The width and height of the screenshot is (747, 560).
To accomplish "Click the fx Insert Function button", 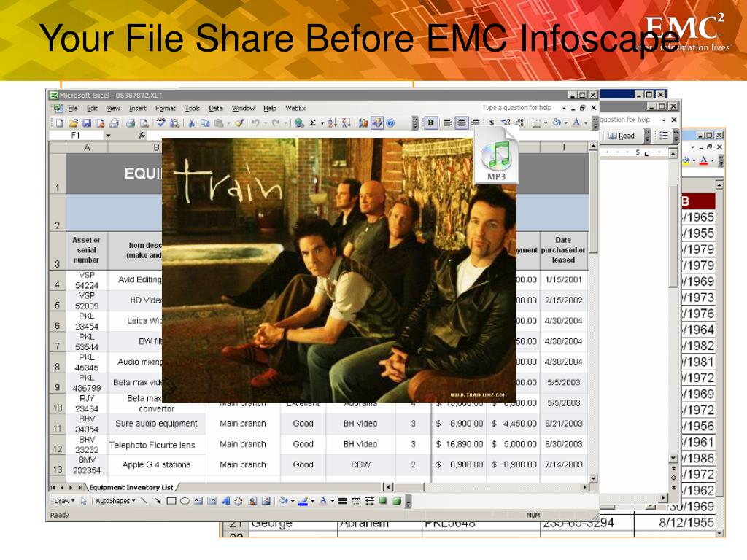I will coord(142,136).
